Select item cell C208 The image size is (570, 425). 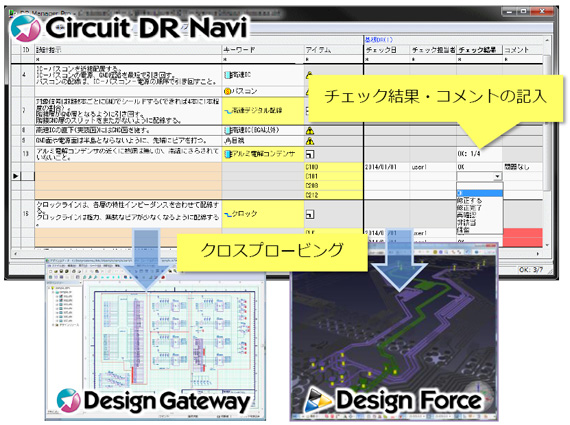pos(333,185)
